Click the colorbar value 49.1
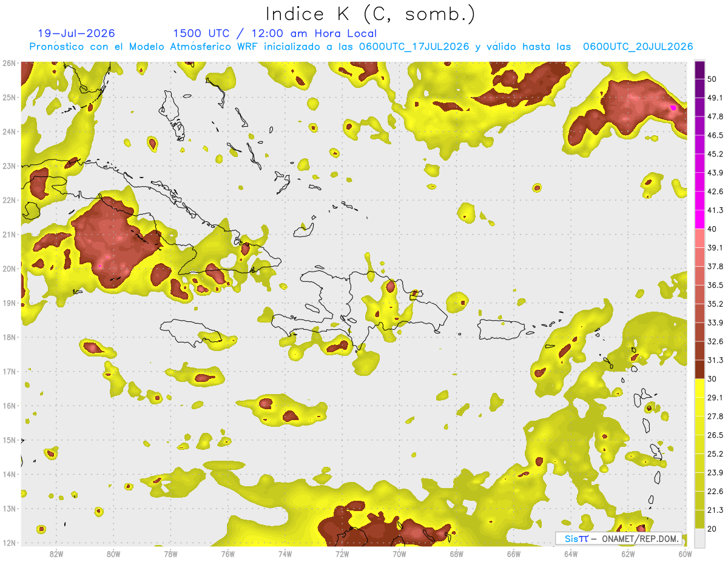This screenshot has height=562, width=728. [715, 98]
